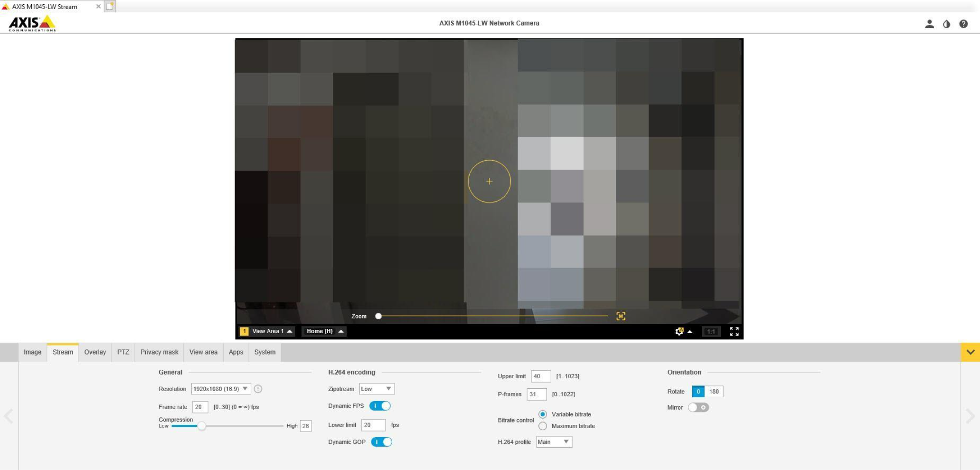Click the P-frames input field
The image size is (980, 470).
pos(537,394)
